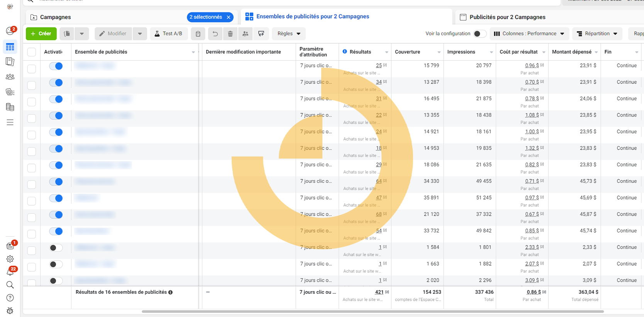Image resolution: width=644 pixels, height=317 pixels.
Task: Check the row with 13 355 couverture
Action: [x=32, y=118]
